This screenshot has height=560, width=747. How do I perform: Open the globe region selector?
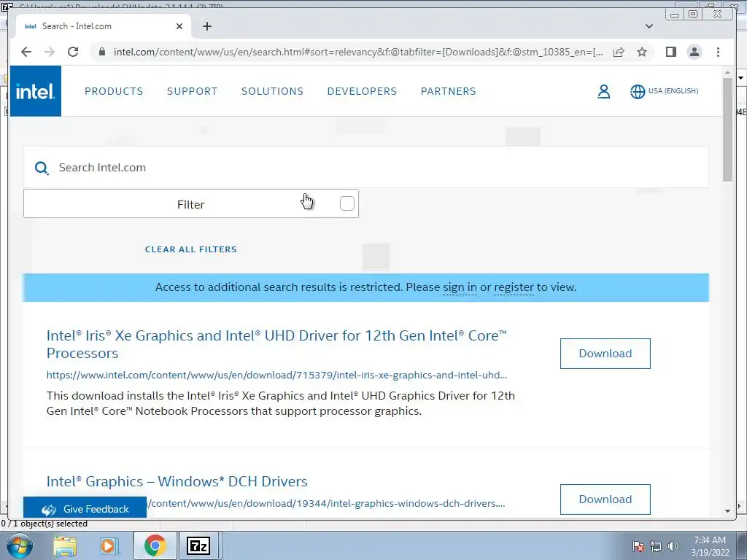click(638, 91)
